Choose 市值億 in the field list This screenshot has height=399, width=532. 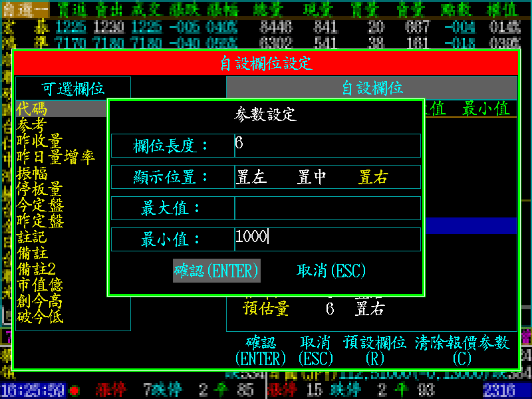click(x=40, y=285)
